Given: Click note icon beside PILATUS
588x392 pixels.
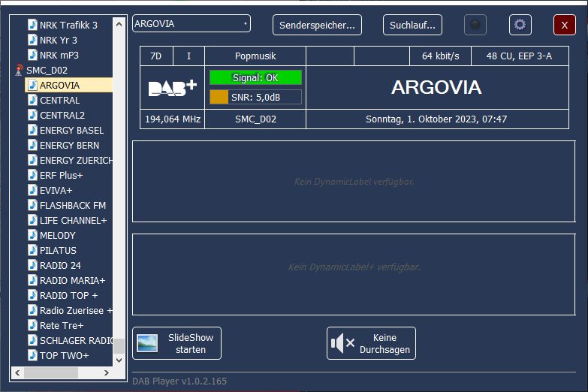Looking at the screenshot, I should (32, 250).
